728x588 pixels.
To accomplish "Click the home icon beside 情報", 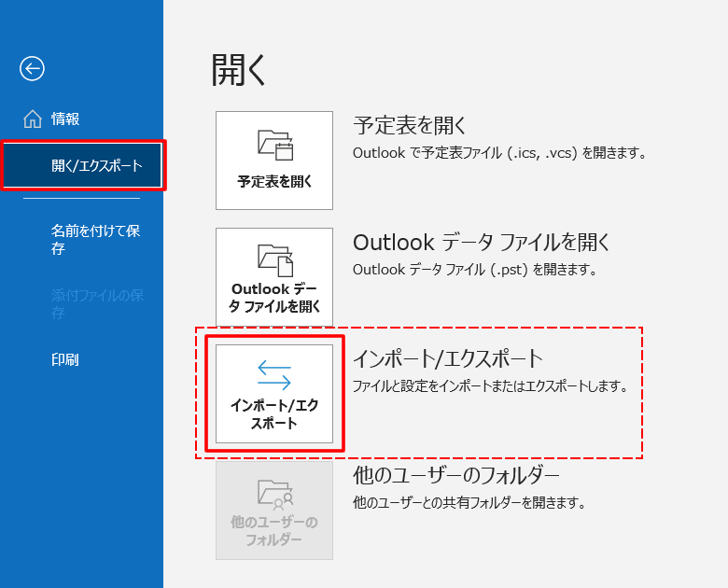I will pos(33,119).
